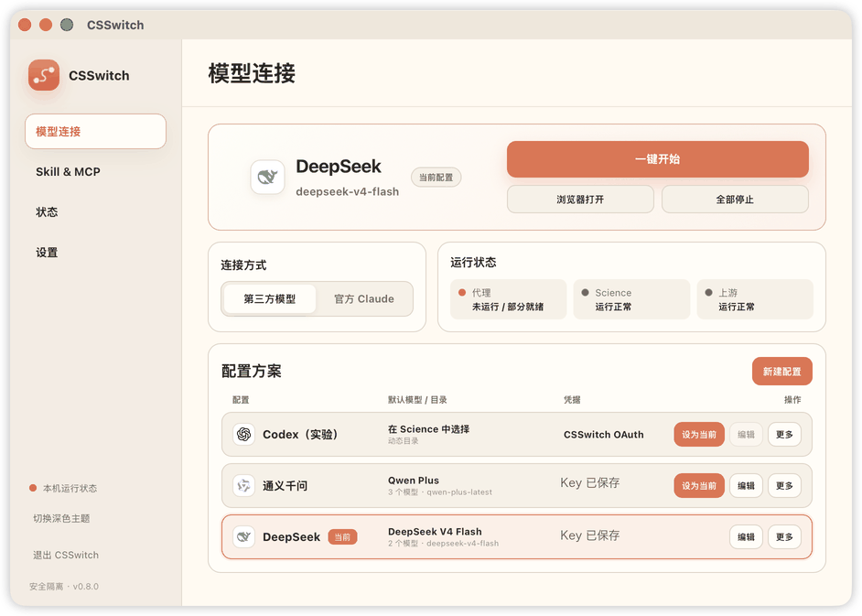Image resolution: width=862 pixels, height=616 pixels.
Task: Click the '安全隔离 · v0.8.0' version text
Action: pos(64,587)
